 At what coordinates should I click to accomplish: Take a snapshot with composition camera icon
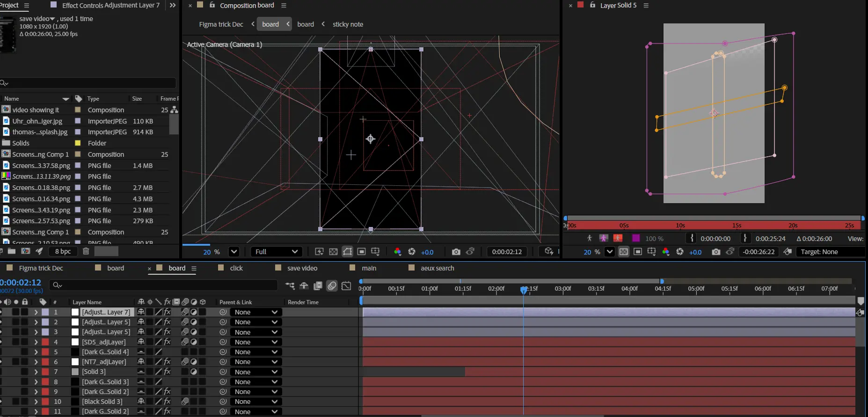pyautogui.click(x=456, y=252)
